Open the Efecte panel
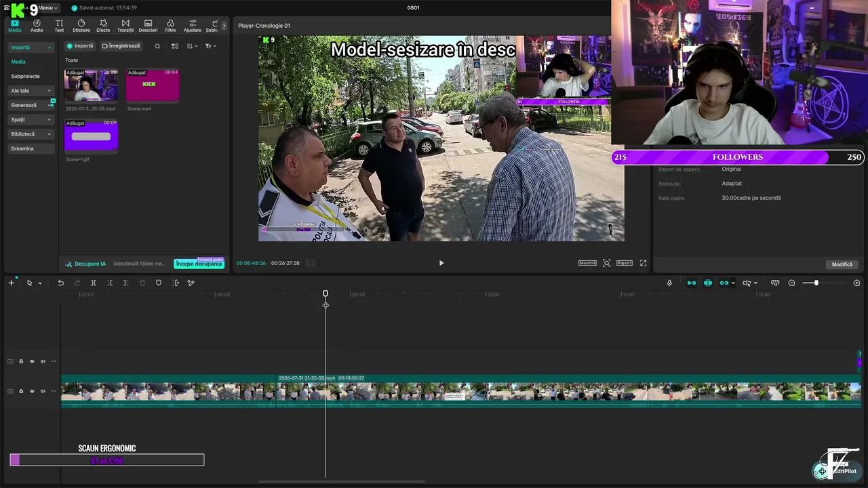The width and height of the screenshot is (868, 488). pos(103,26)
